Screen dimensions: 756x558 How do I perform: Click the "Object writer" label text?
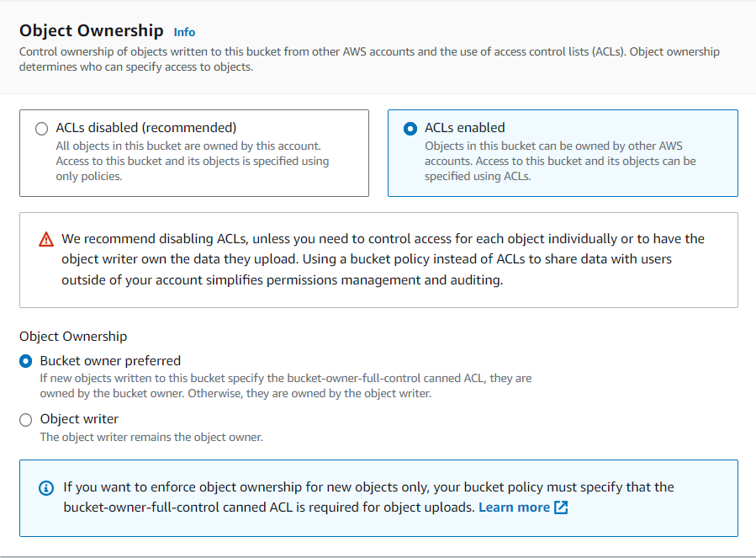coord(79,418)
